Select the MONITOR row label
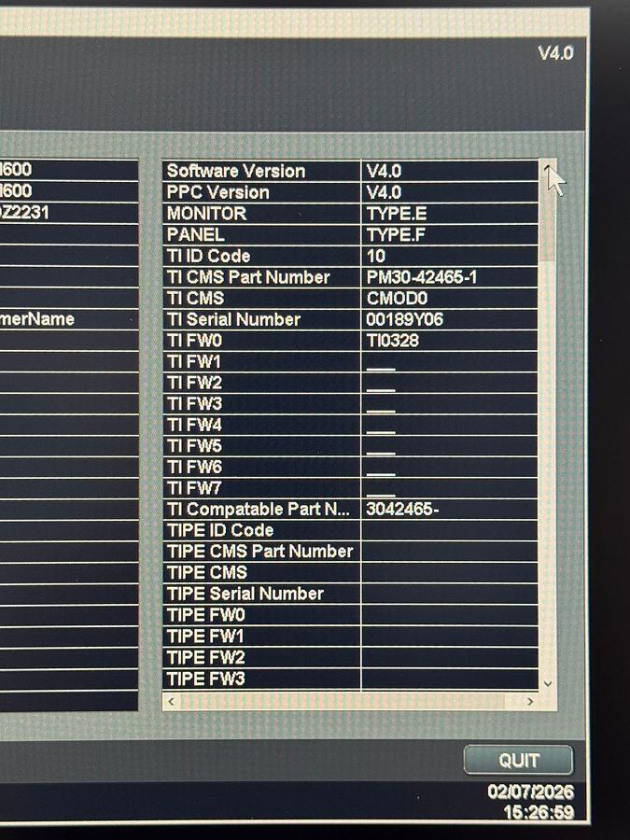The image size is (630, 840). click(206, 213)
